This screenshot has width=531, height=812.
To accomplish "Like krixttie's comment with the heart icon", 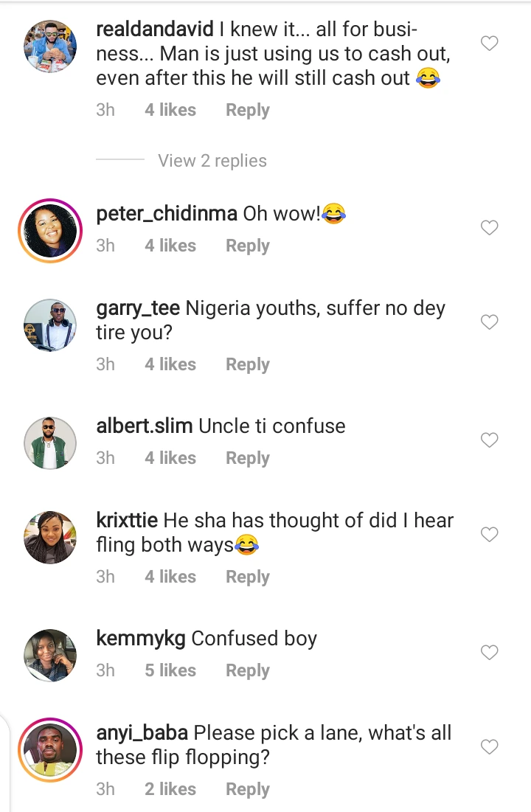I will pos(489,534).
